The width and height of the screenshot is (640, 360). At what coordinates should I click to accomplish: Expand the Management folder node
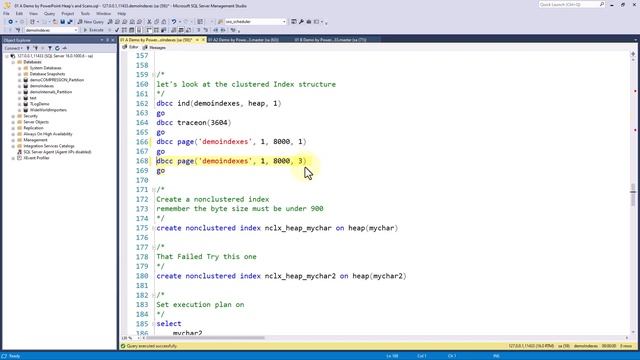(13, 140)
